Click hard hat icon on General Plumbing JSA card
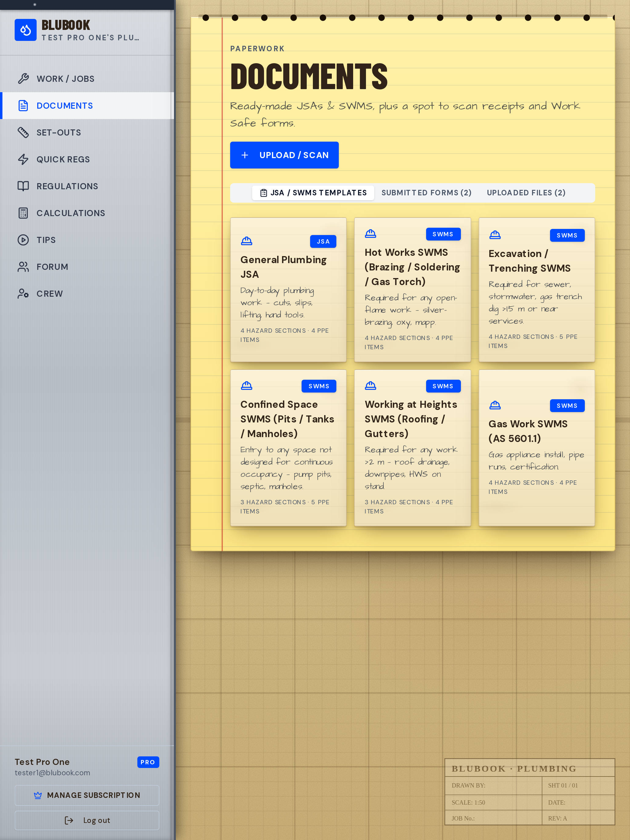The image size is (630, 840). (x=246, y=241)
